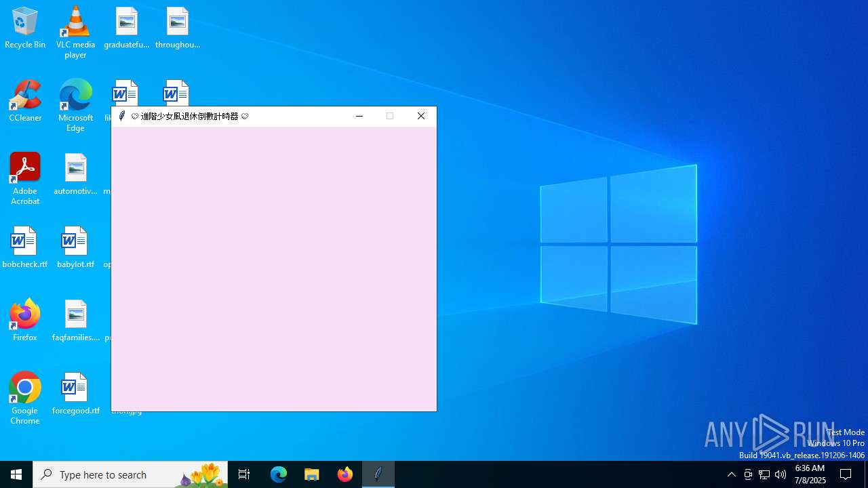The height and width of the screenshot is (488, 868).
Task: Open the Action Center notifications icon
Action: [846, 474]
